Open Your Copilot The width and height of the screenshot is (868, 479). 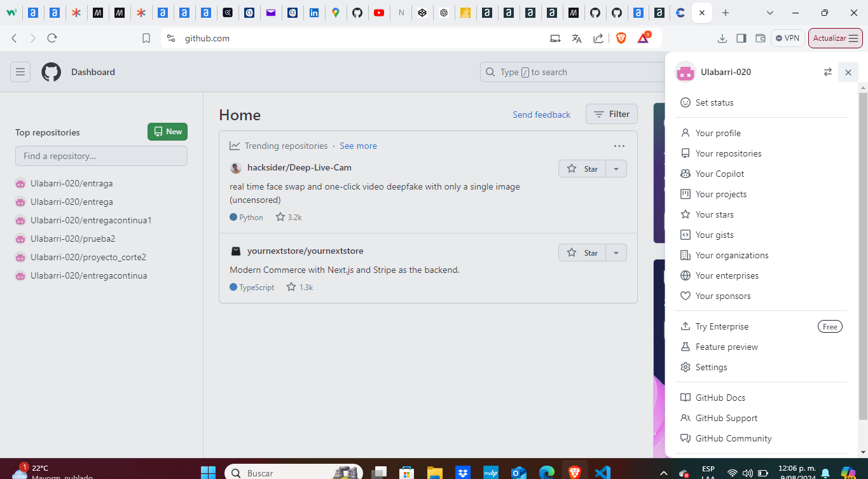(x=761, y=174)
